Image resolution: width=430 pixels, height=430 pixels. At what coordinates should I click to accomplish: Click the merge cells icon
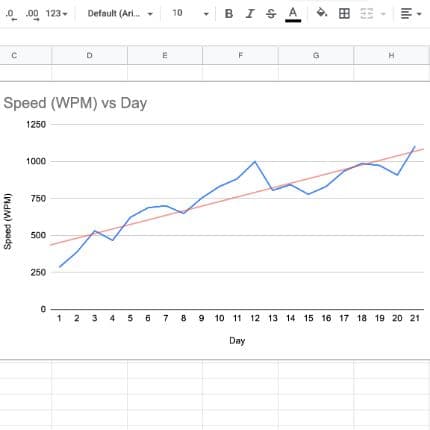point(367,14)
